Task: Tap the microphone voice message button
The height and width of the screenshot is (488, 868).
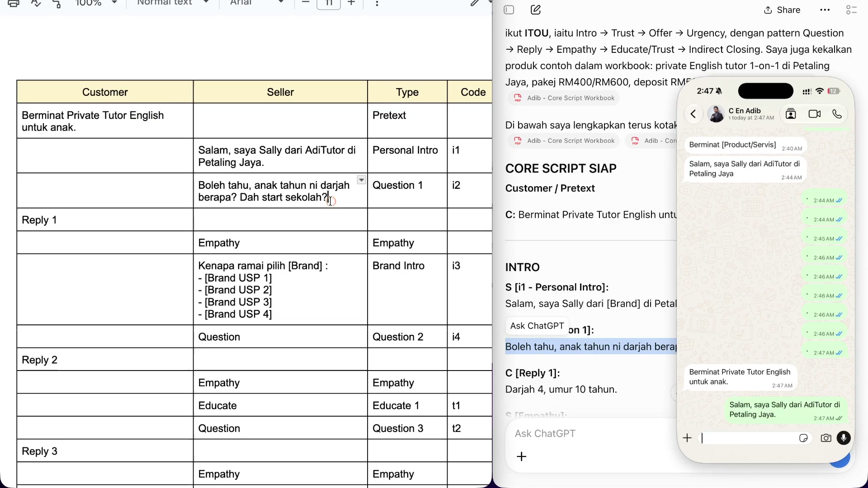Action: pyautogui.click(x=844, y=438)
